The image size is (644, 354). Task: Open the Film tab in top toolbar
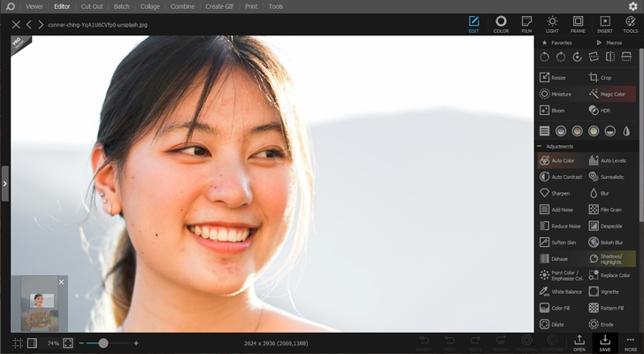[x=526, y=23]
